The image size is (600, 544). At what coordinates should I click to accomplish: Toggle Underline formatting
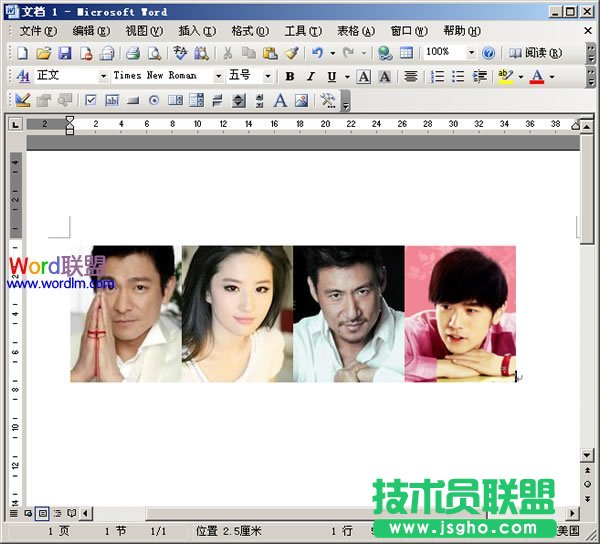point(331,76)
